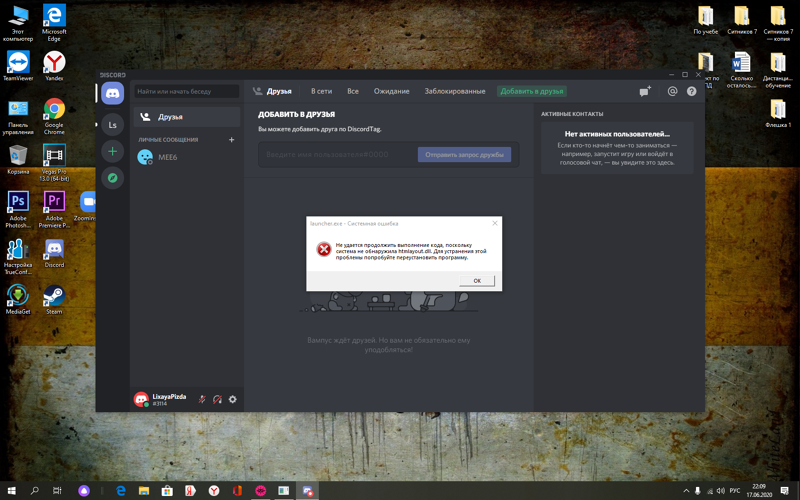Click OK in the launcher.exe error dialog
Screen dimensions: 800x500
click(x=477, y=281)
